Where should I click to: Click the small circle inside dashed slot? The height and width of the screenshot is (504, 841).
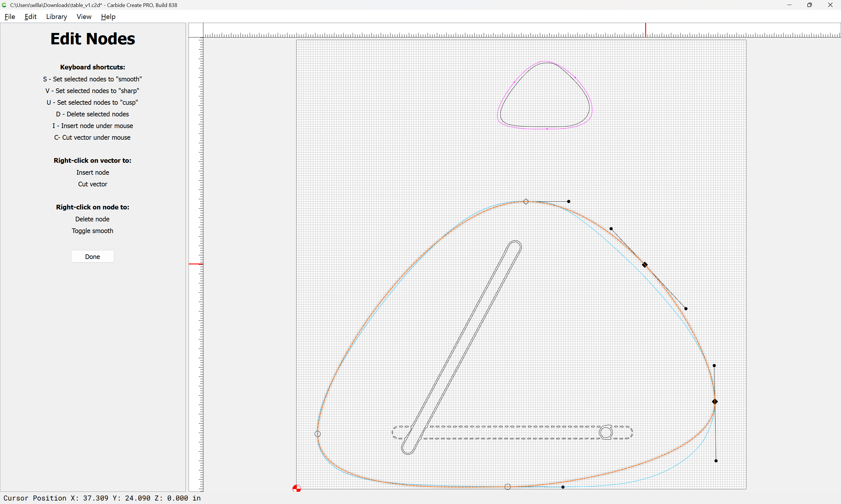point(606,433)
